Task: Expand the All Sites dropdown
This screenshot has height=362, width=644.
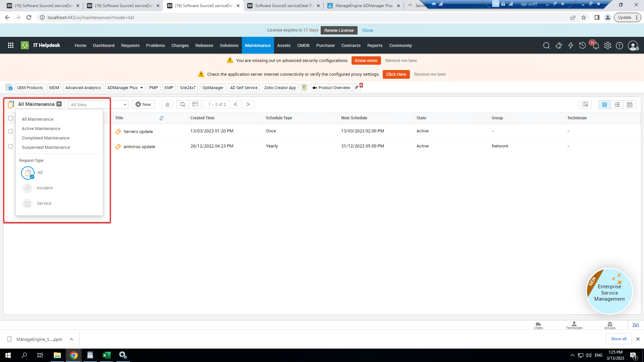Action: [x=125, y=105]
